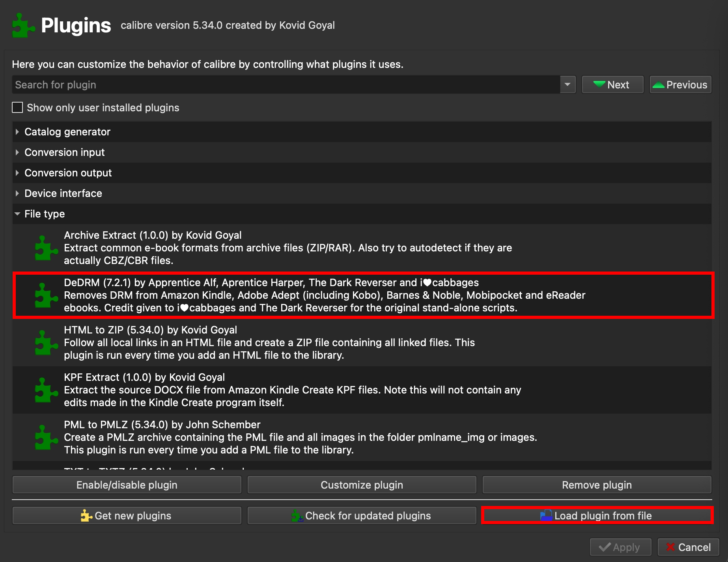This screenshot has width=728, height=562.
Task: Open Get new plugins
Action: pos(127,515)
